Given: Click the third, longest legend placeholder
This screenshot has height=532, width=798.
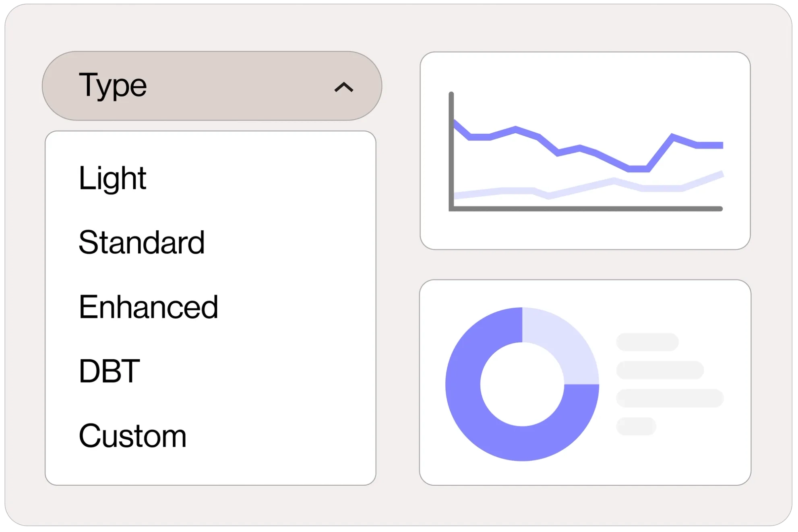Looking at the screenshot, I should (x=670, y=398).
